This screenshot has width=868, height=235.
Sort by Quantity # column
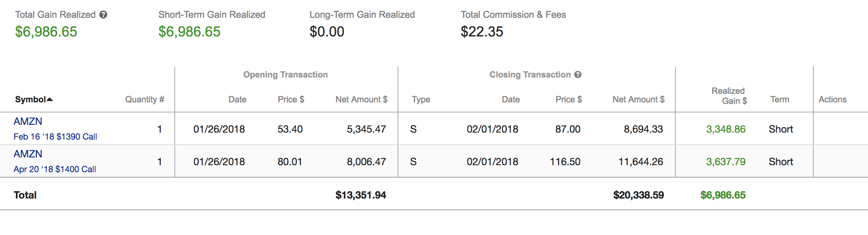pyautogui.click(x=145, y=100)
